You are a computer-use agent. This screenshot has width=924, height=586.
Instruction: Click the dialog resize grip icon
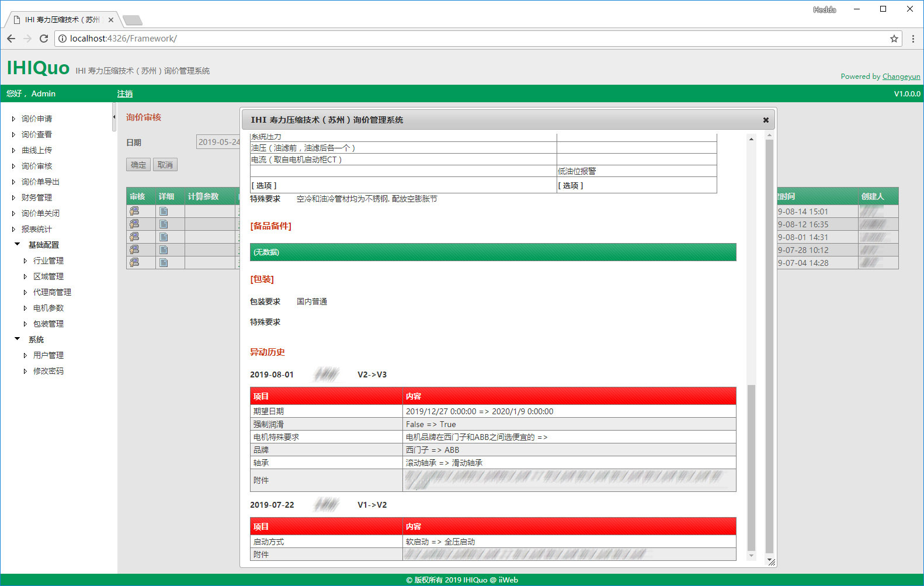point(772,561)
